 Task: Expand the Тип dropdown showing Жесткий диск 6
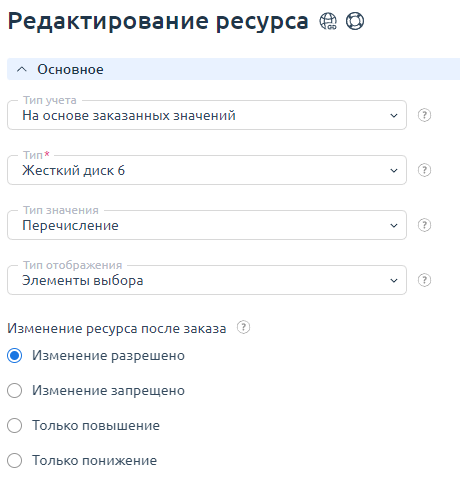click(207, 170)
